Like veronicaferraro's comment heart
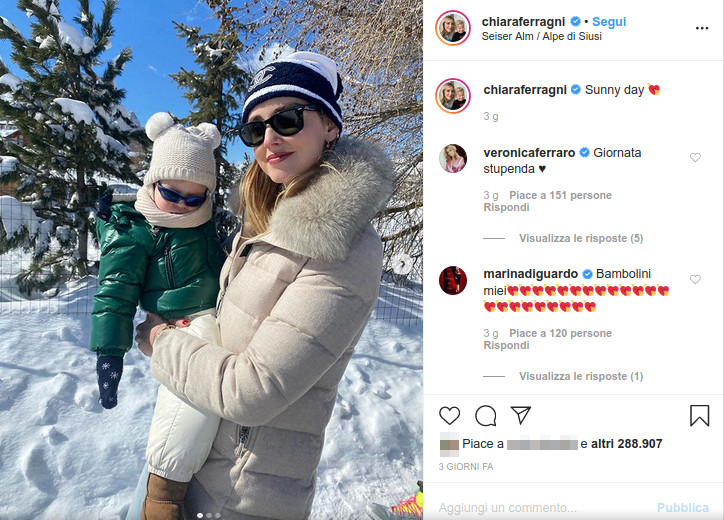The width and height of the screenshot is (724, 520). [x=695, y=157]
